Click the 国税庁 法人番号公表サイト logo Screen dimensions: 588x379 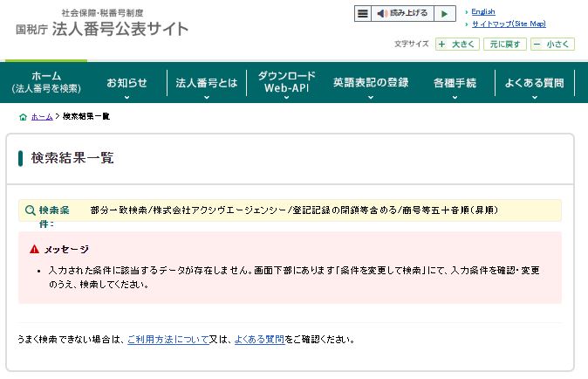click(102, 29)
